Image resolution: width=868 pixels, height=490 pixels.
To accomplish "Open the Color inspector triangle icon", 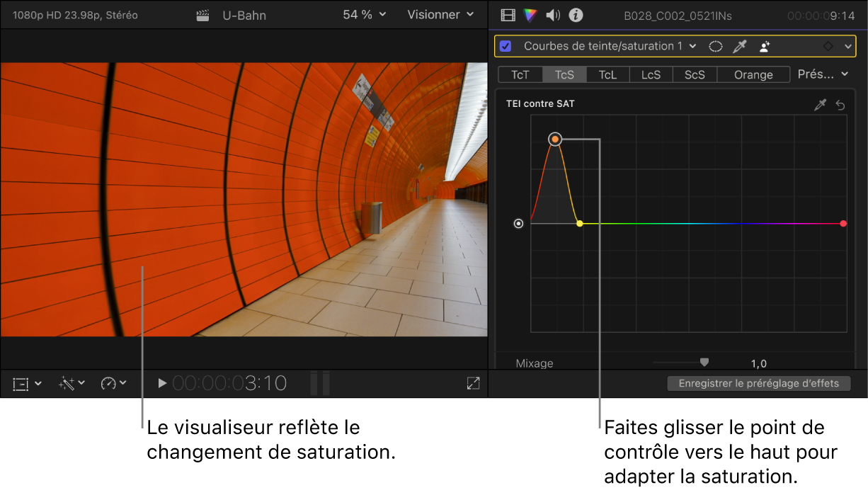I will pos(530,15).
